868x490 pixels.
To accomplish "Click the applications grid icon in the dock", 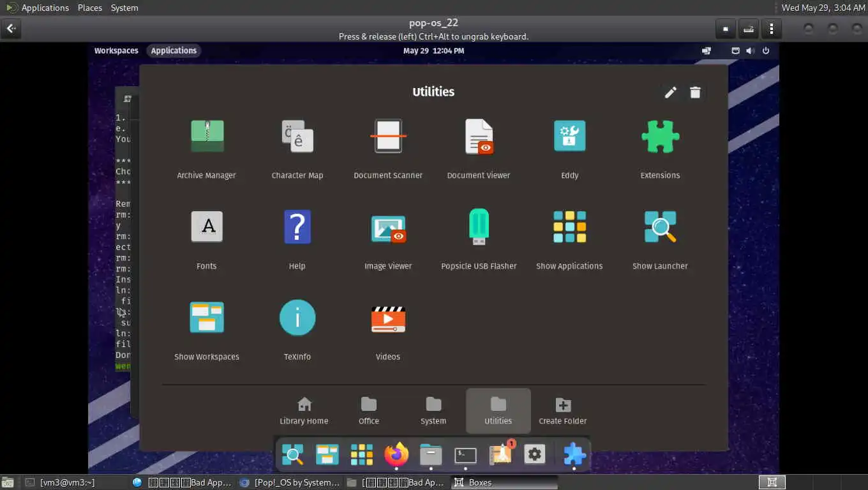I will (362, 455).
